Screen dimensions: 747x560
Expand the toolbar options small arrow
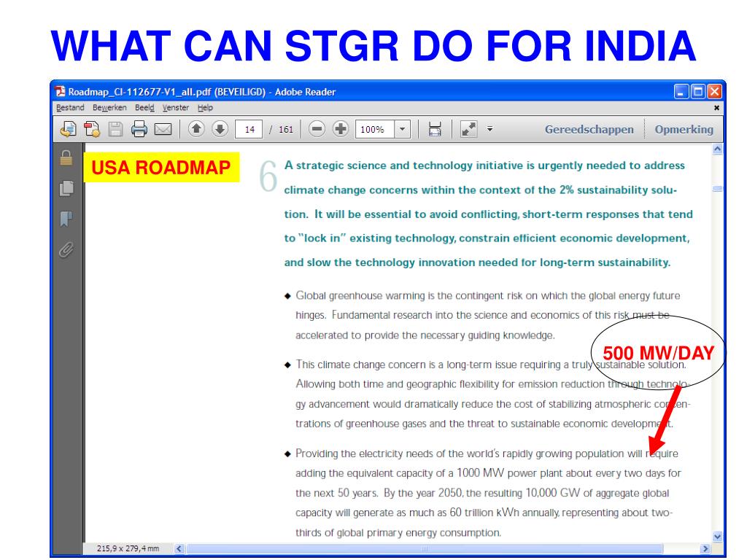coord(489,129)
